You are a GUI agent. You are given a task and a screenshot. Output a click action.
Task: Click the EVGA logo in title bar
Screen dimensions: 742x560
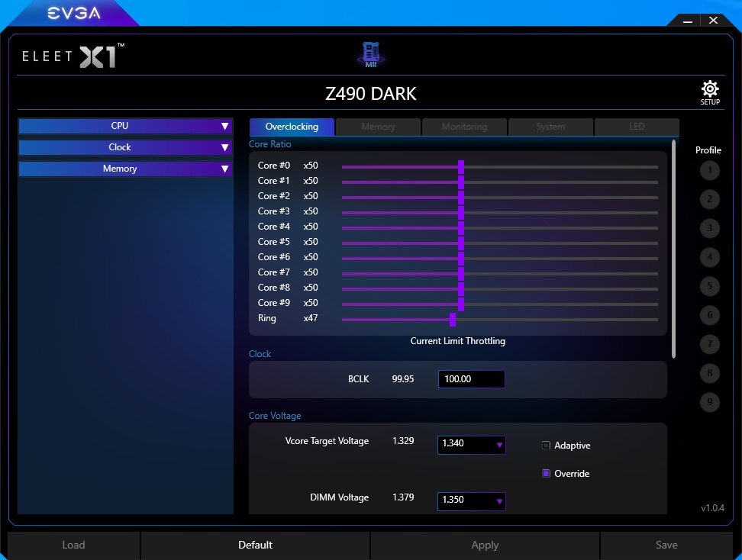click(74, 13)
